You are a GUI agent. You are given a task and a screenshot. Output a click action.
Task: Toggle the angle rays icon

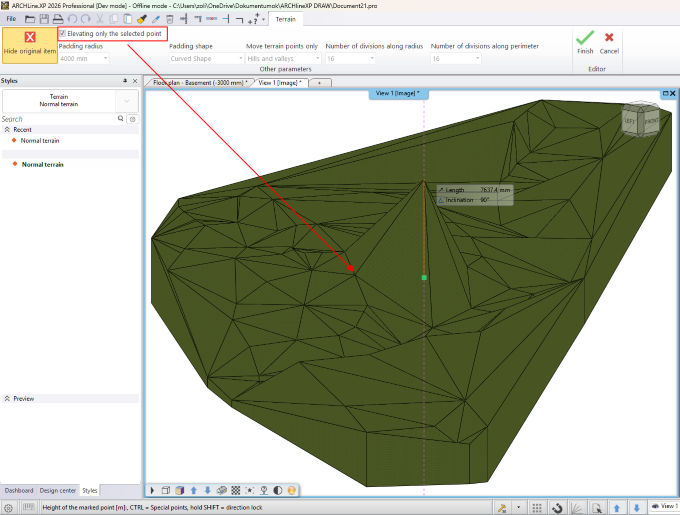(x=576, y=508)
